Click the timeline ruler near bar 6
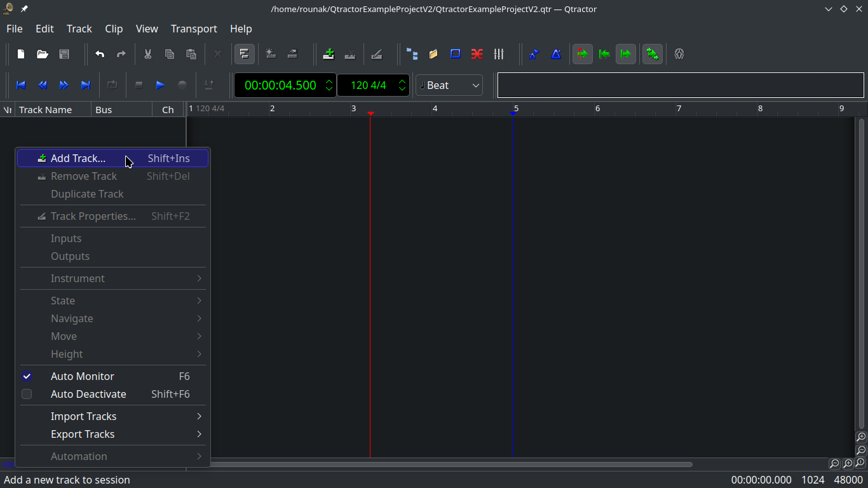868x488 pixels. point(597,109)
